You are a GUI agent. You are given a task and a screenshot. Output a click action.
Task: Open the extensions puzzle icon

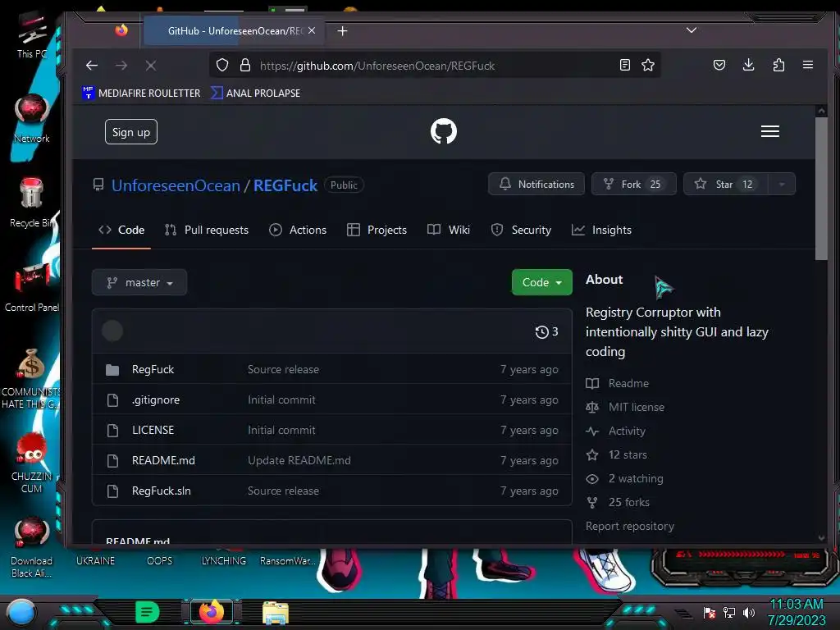point(779,66)
